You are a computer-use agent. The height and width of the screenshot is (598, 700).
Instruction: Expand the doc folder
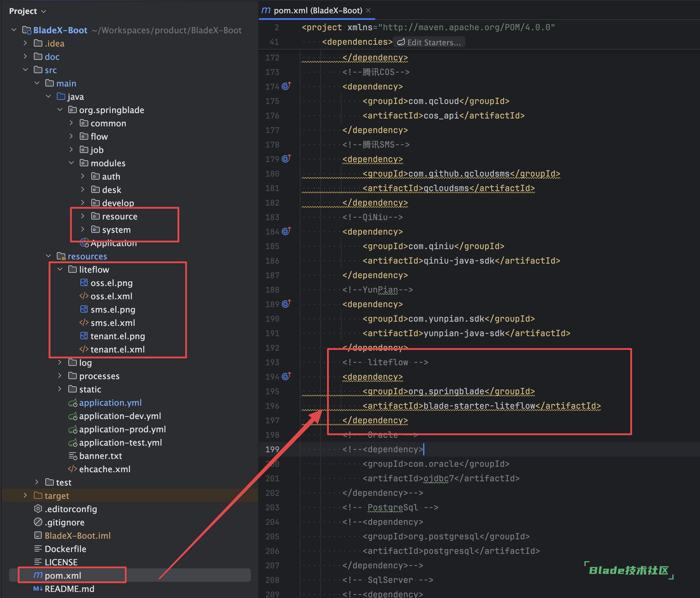pos(25,57)
